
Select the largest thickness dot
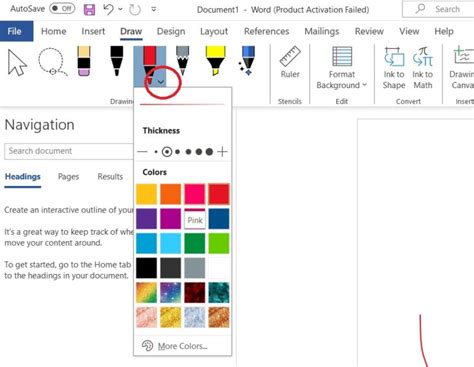[209, 152]
